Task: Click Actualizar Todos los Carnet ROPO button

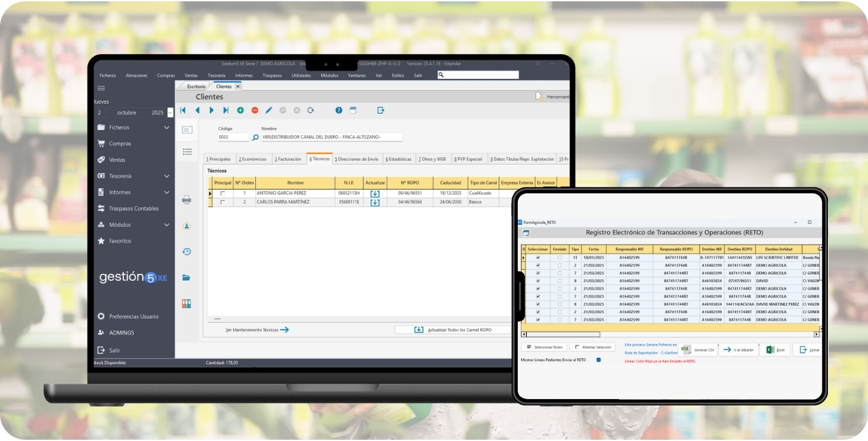Action: point(452,330)
